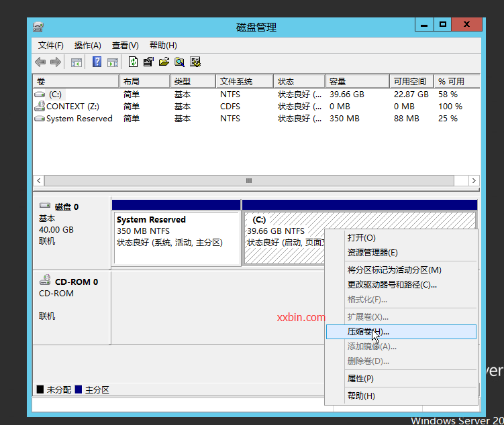Click the horizontal scrollbar right arrow
The height and width of the screenshot is (425, 504).
(x=474, y=180)
